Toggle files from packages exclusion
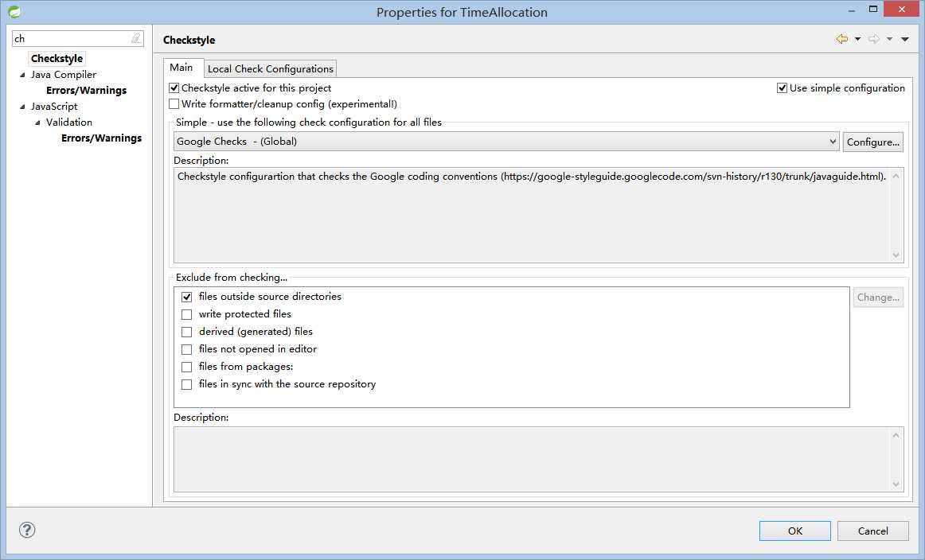Viewport: 925px width, 560px height. tap(187, 367)
